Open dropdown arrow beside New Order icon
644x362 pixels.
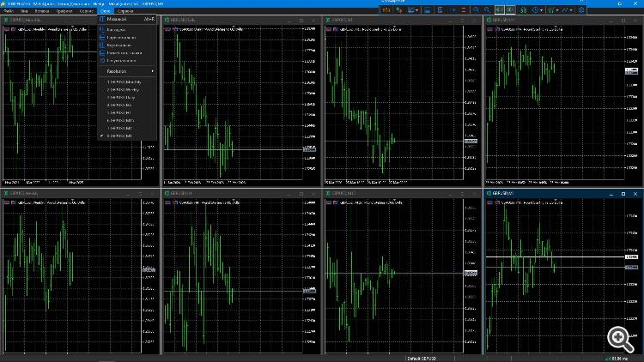[416, 10]
